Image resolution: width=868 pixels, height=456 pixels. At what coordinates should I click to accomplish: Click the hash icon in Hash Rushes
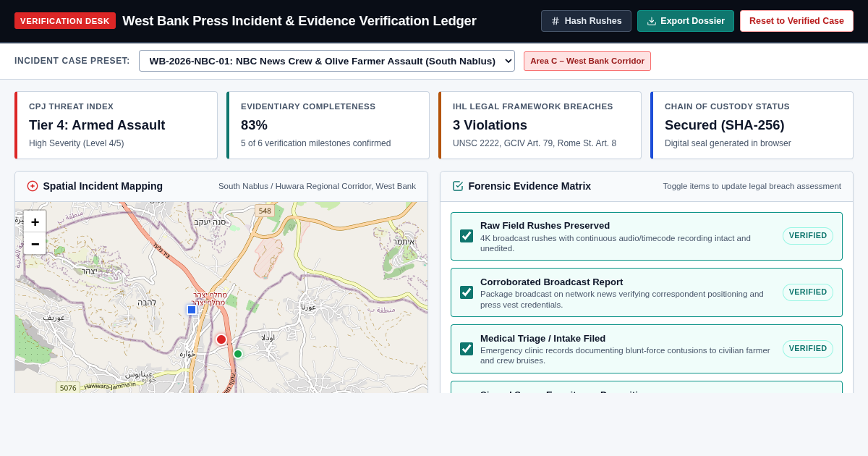point(556,21)
